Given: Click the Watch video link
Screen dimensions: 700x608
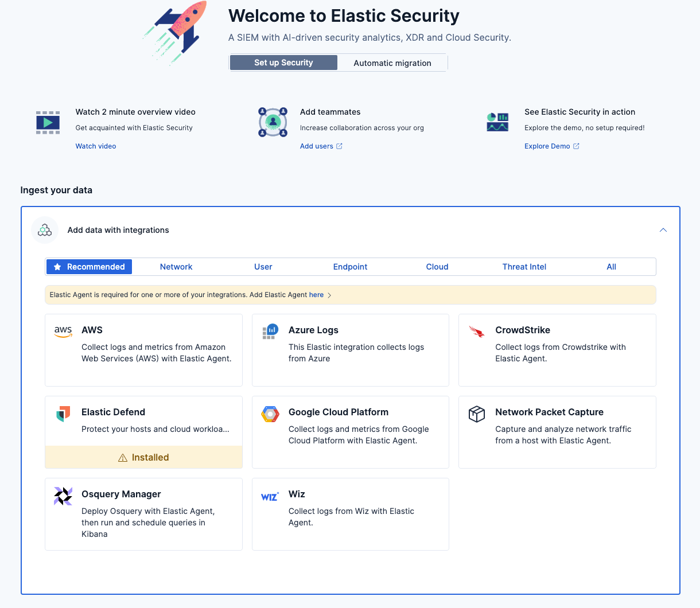Looking at the screenshot, I should (96, 146).
